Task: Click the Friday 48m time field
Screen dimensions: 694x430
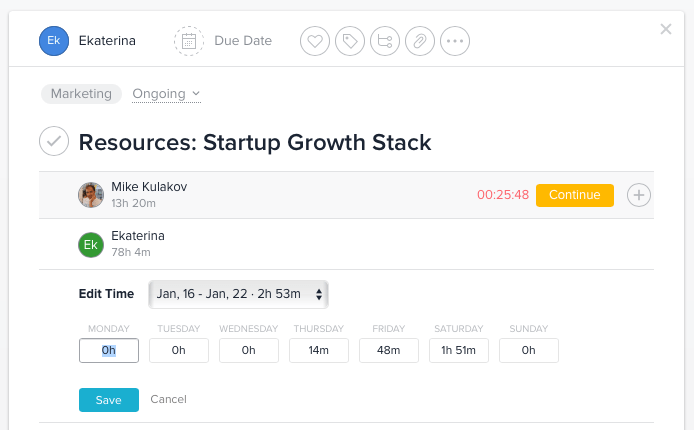Action: point(389,351)
